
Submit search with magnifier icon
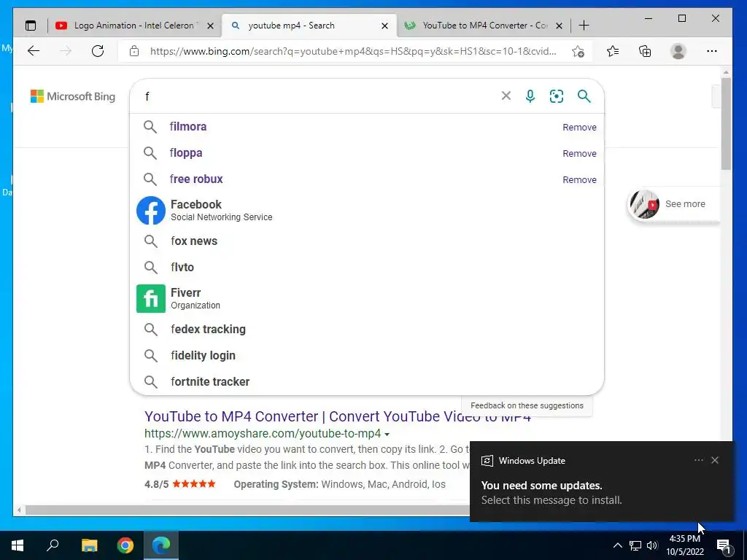tap(584, 96)
